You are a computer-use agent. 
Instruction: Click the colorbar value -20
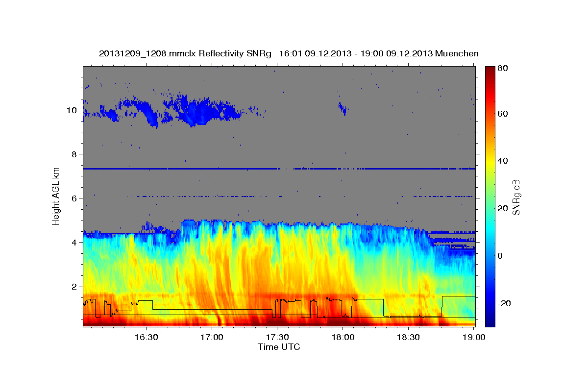pos(504,304)
